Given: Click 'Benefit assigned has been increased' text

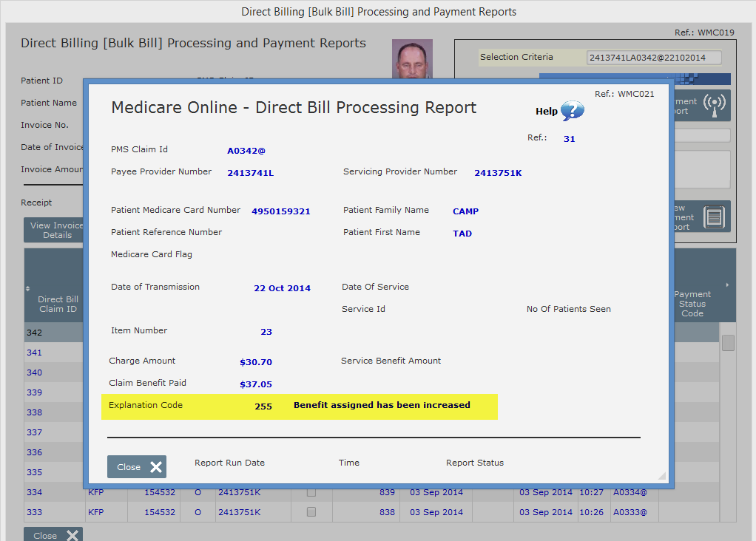Looking at the screenshot, I should click(x=382, y=405).
